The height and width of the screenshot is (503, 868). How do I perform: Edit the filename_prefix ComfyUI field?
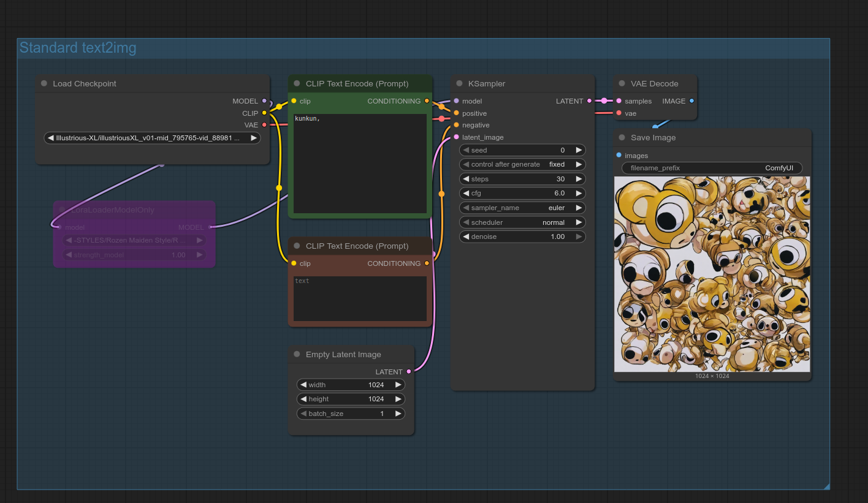(712, 168)
